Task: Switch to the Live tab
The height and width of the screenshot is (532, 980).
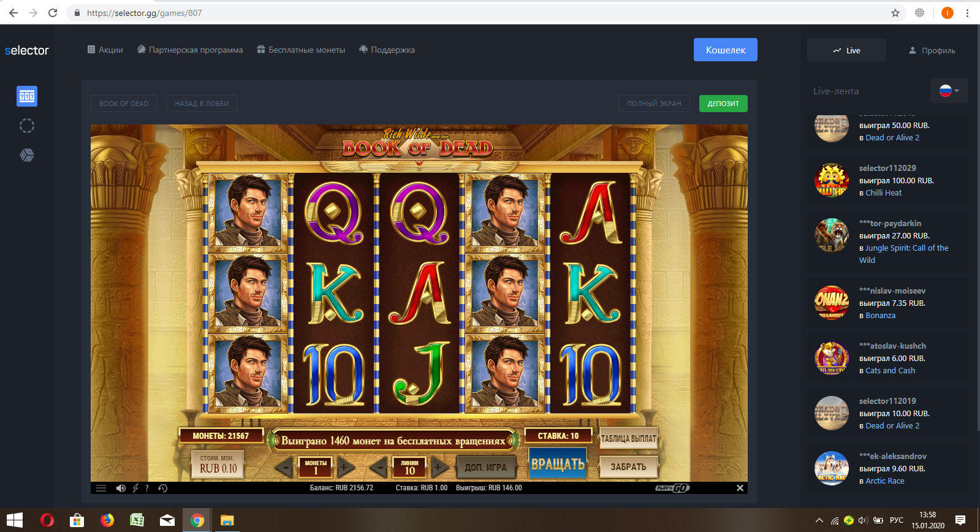Action: [x=846, y=50]
